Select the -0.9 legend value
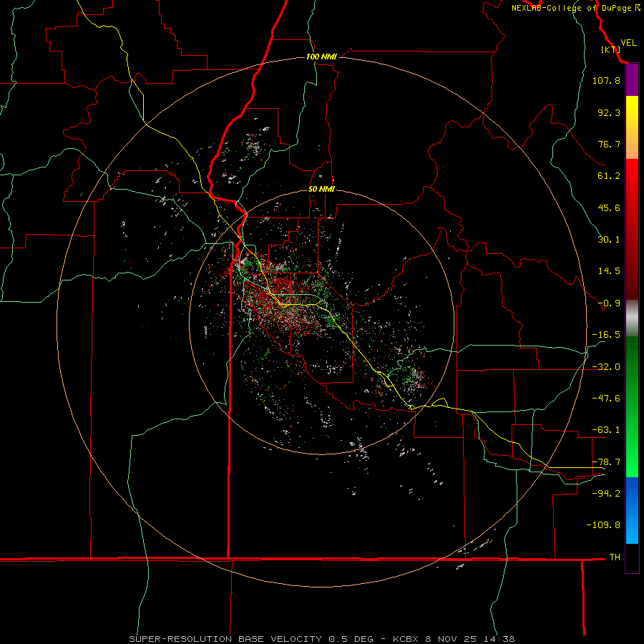 point(609,303)
